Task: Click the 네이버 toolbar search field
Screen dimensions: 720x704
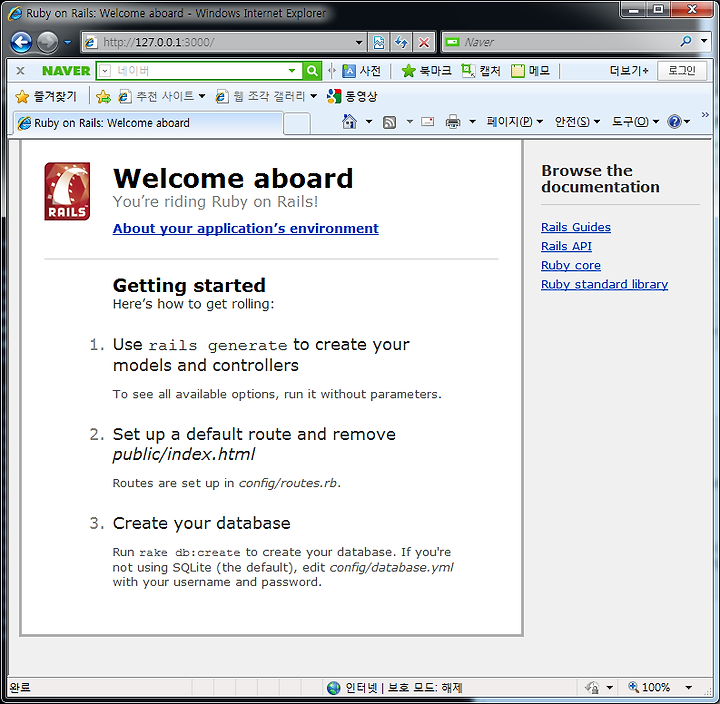Action: pyautogui.click(x=198, y=71)
